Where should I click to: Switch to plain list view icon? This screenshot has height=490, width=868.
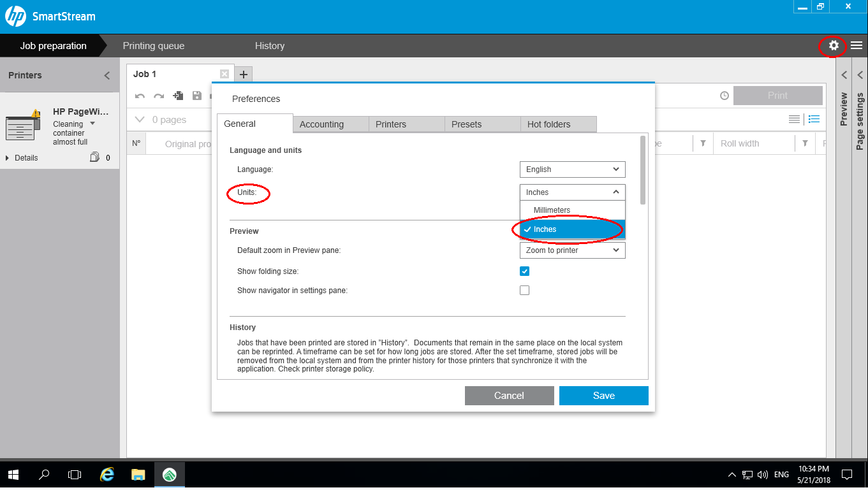tap(794, 119)
